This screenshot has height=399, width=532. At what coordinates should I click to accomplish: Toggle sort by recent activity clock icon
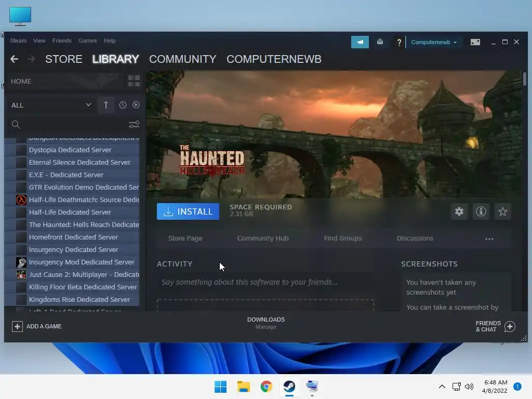123,105
